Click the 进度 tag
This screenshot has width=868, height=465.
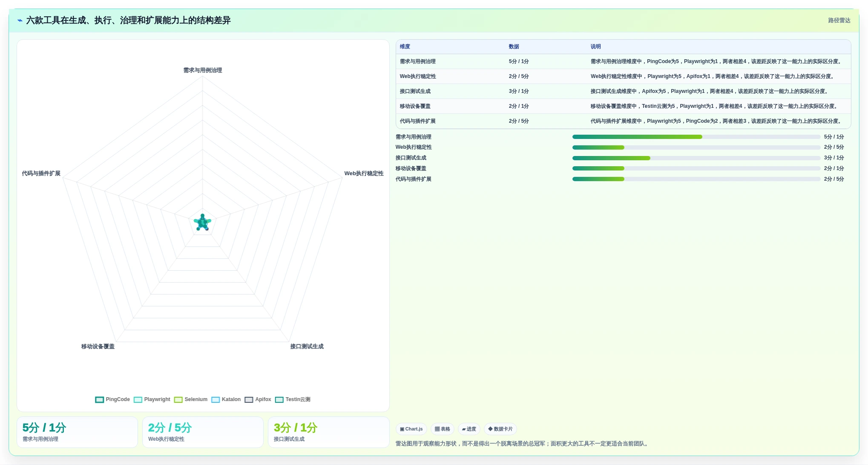click(469, 429)
